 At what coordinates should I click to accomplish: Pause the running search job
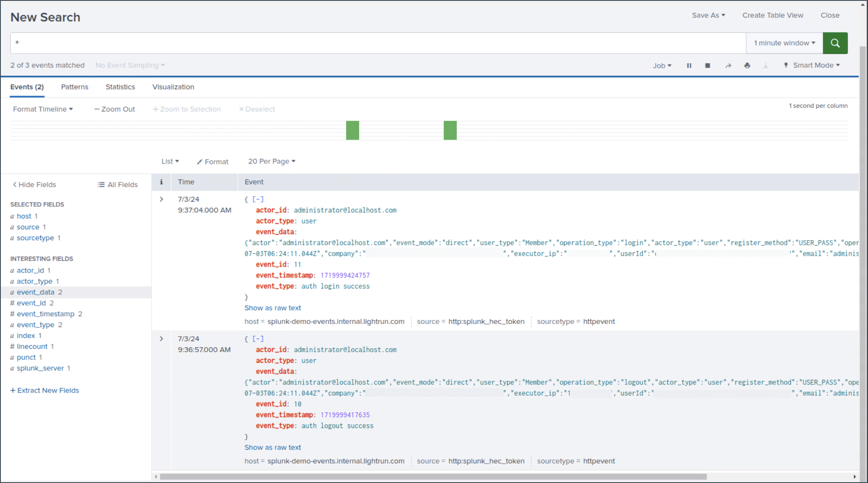tap(689, 65)
